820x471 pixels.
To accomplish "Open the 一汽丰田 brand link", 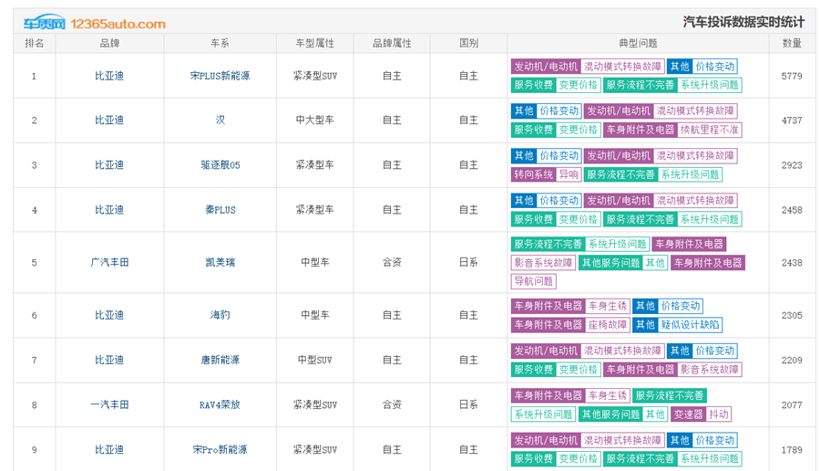I will (x=109, y=405).
